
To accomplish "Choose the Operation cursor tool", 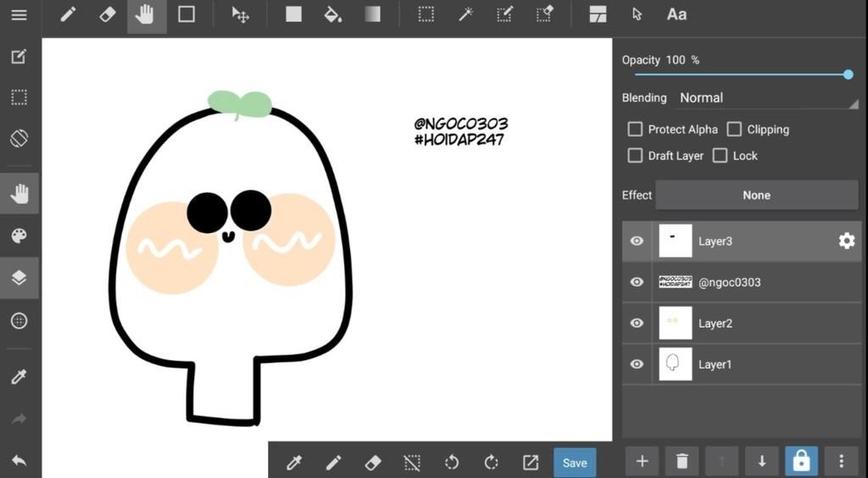I will (x=637, y=15).
